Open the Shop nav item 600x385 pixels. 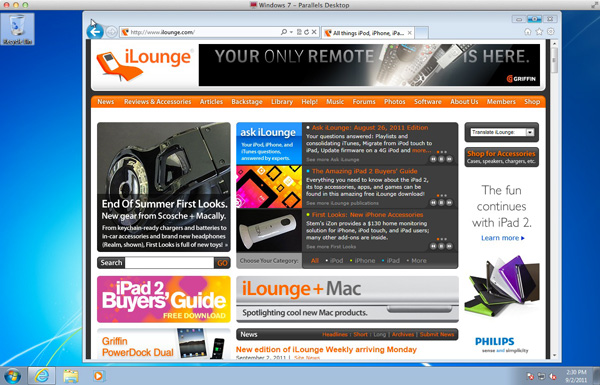(532, 102)
